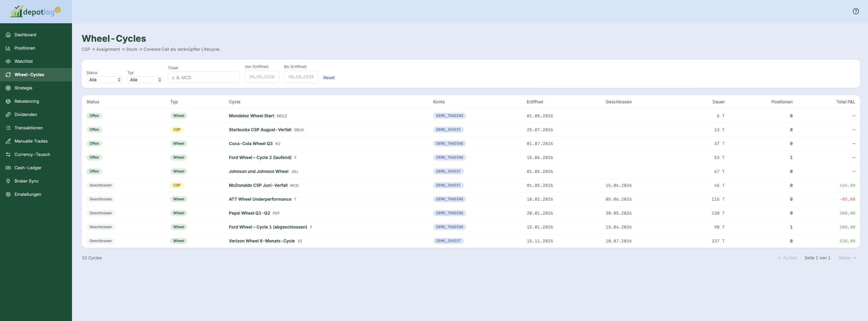Open the Mondelez Wheel Start cycle
This screenshot has height=321, width=868.
tap(251, 116)
